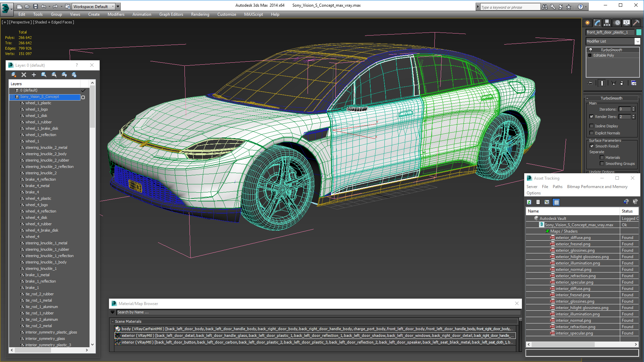Screen dimensions: 644x362
Task: Click the Open File folder icon
Action: click(27, 6)
